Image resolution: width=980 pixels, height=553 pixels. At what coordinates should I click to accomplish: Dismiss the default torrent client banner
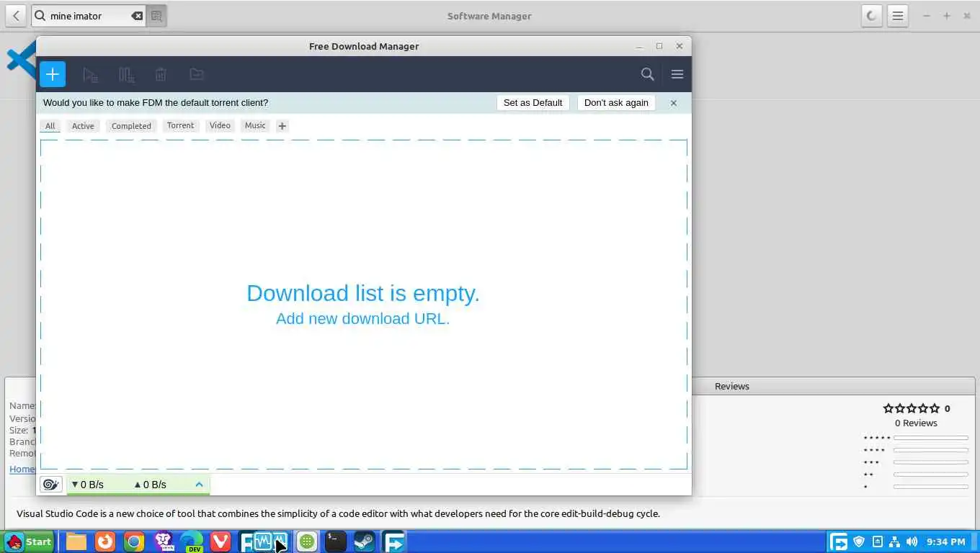pos(674,103)
